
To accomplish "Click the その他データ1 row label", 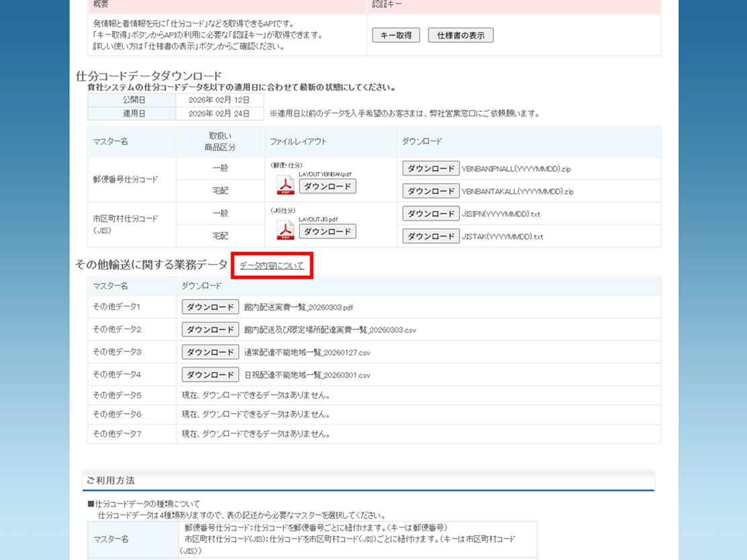I will pyautogui.click(x=117, y=307).
